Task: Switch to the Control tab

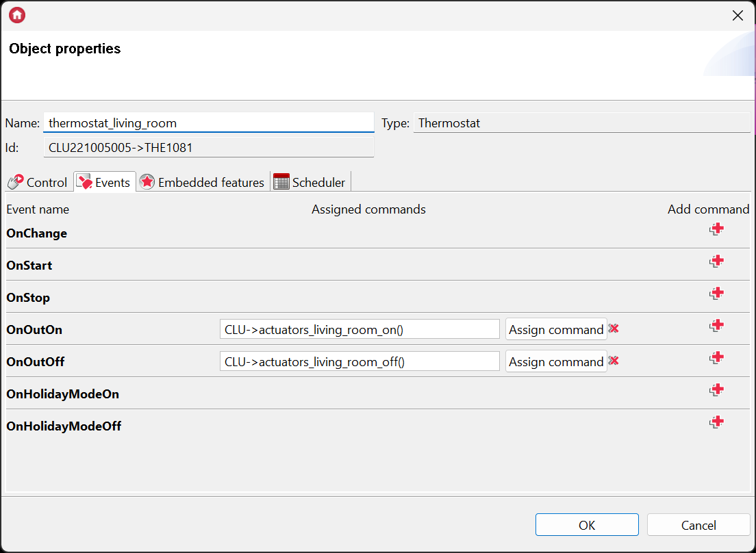Action: click(x=38, y=182)
